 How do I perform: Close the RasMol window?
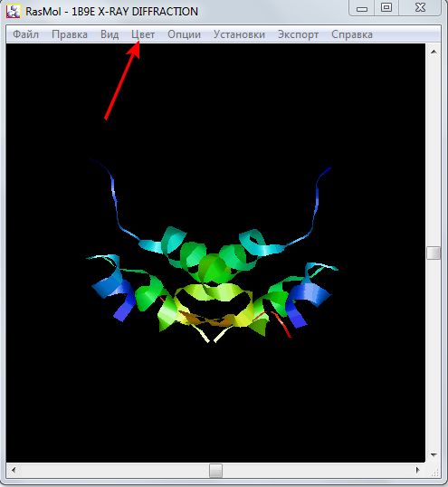pyautogui.click(x=420, y=8)
